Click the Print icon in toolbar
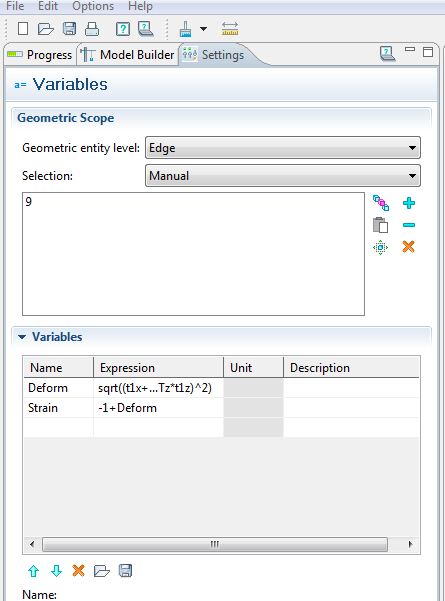445x601 pixels. click(x=92, y=29)
